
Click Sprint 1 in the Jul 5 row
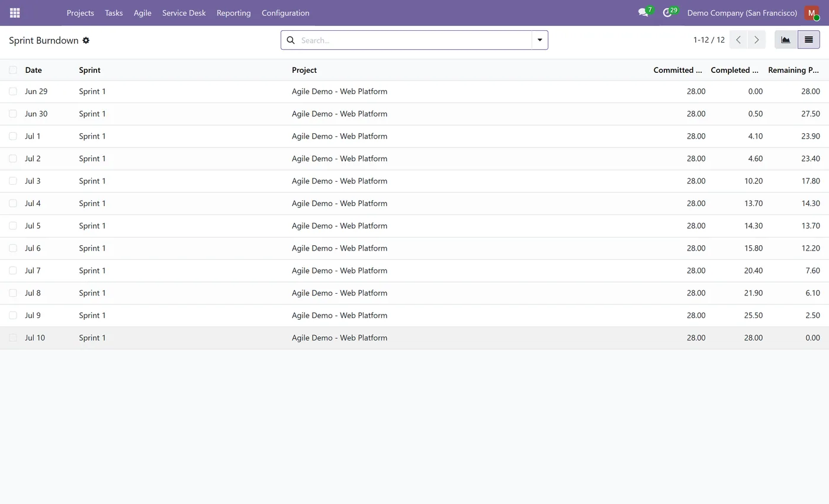[x=92, y=226]
